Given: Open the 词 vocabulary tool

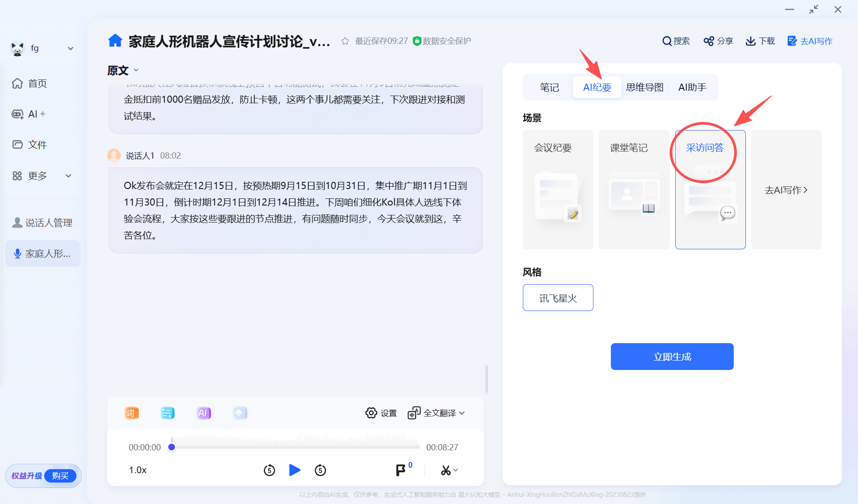Looking at the screenshot, I should tap(131, 413).
